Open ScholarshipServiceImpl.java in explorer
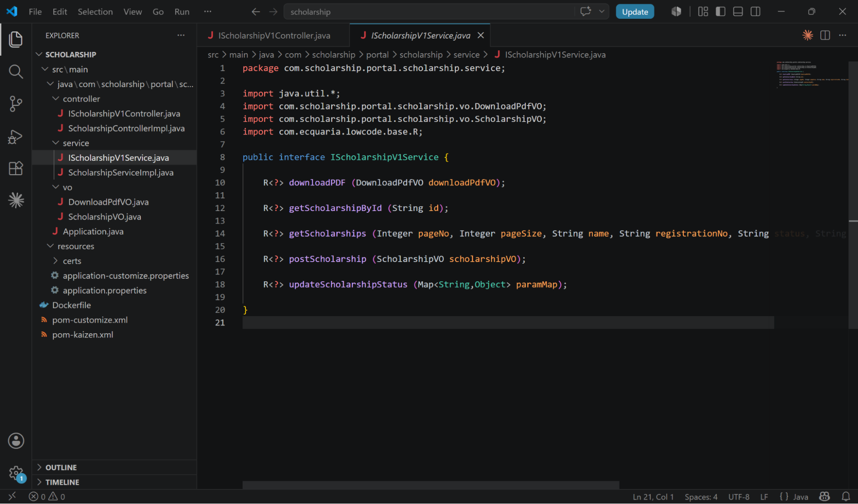Viewport: 858px width, 504px height. [x=121, y=172]
